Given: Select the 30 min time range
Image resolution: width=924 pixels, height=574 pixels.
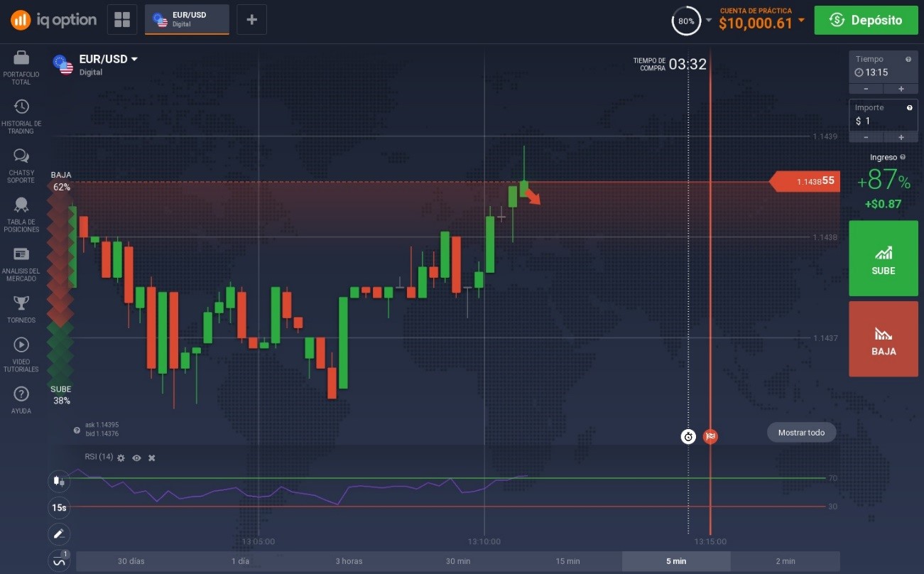Looking at the screenshot, I should (458, 561).
